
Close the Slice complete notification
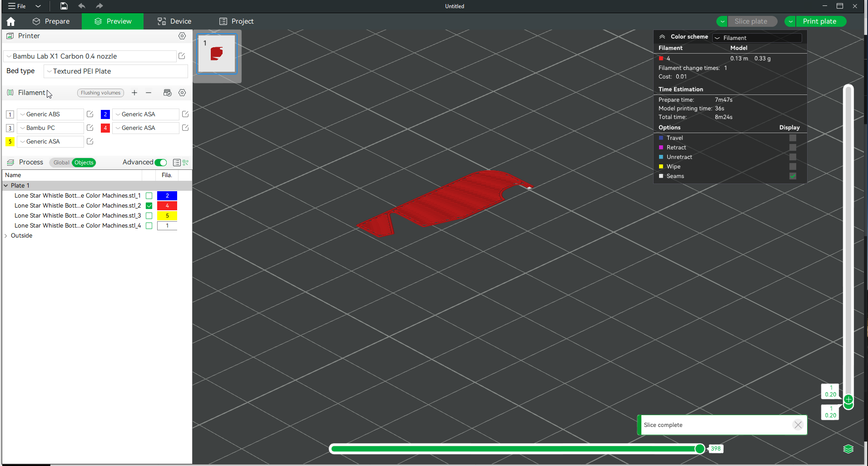coord(798,425)
